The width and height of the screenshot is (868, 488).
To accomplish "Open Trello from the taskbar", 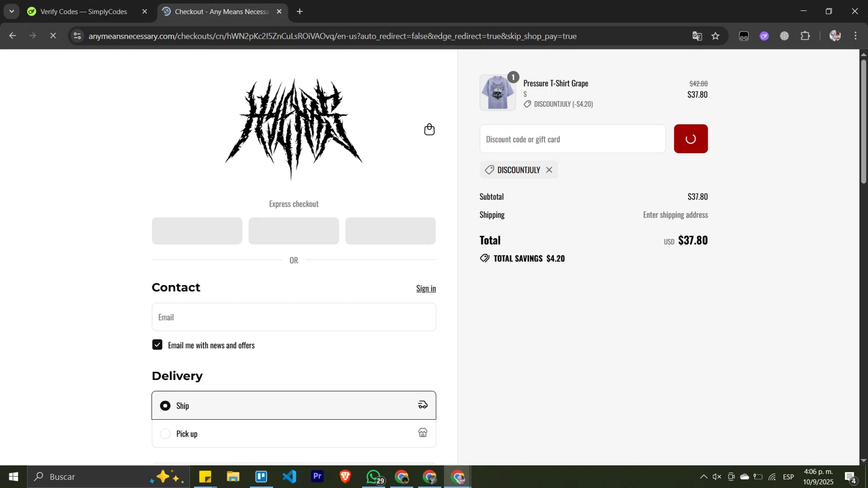I will coord(262,477).
